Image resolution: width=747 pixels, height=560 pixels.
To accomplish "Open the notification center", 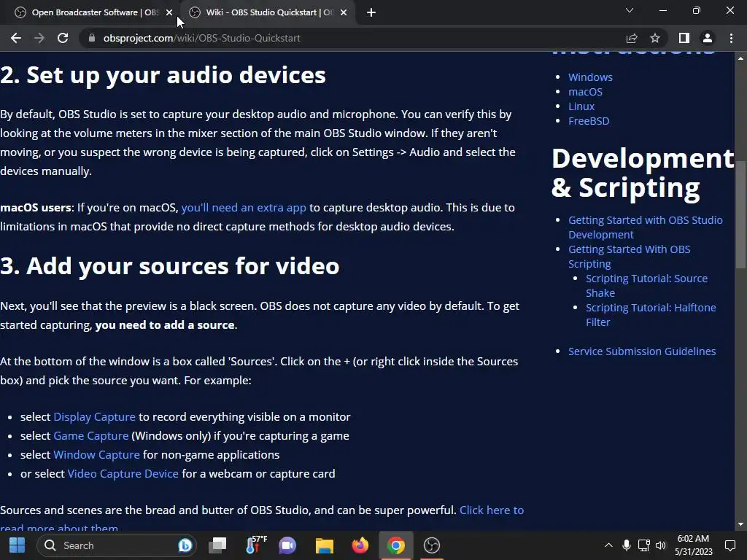I will (x=729, y=545).
